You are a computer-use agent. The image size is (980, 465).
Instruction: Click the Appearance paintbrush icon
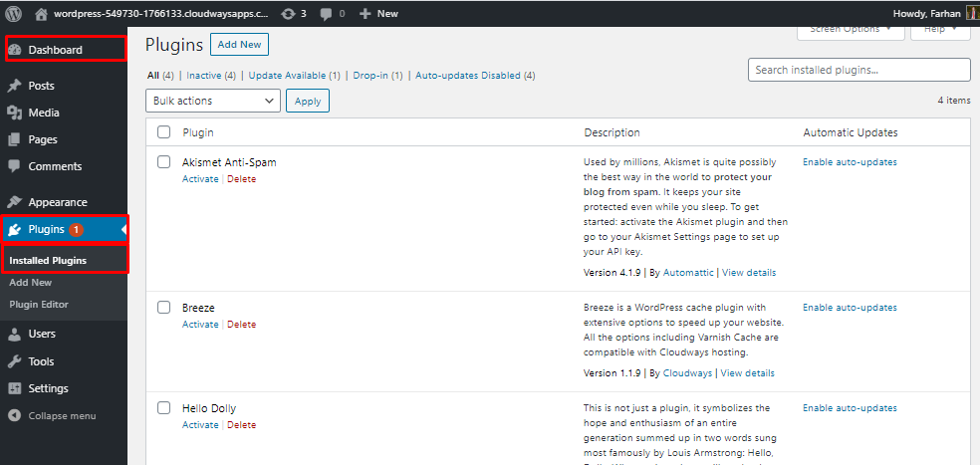tap(15, 202)
